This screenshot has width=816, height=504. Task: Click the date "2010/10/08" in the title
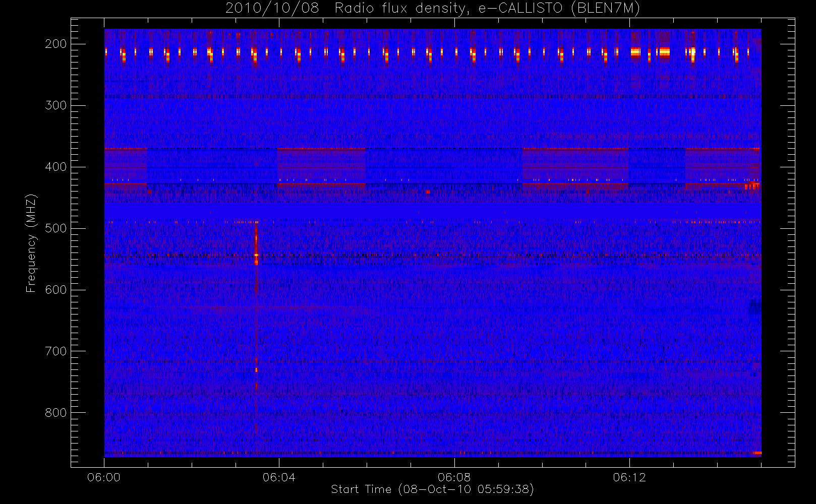[x=272, y=9]
